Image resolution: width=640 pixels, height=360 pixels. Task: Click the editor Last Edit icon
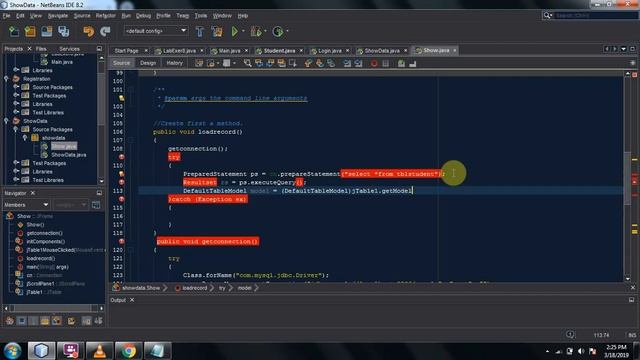(x=199, y=63)
